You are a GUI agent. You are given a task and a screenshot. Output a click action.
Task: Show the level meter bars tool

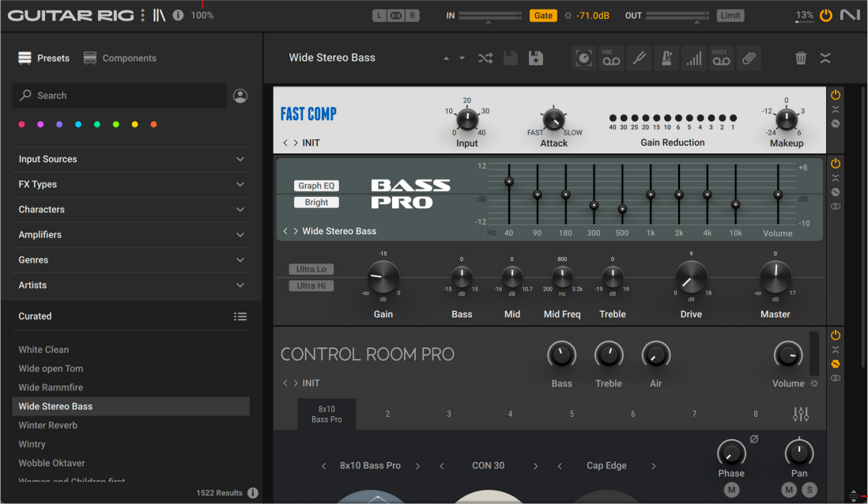693,59
